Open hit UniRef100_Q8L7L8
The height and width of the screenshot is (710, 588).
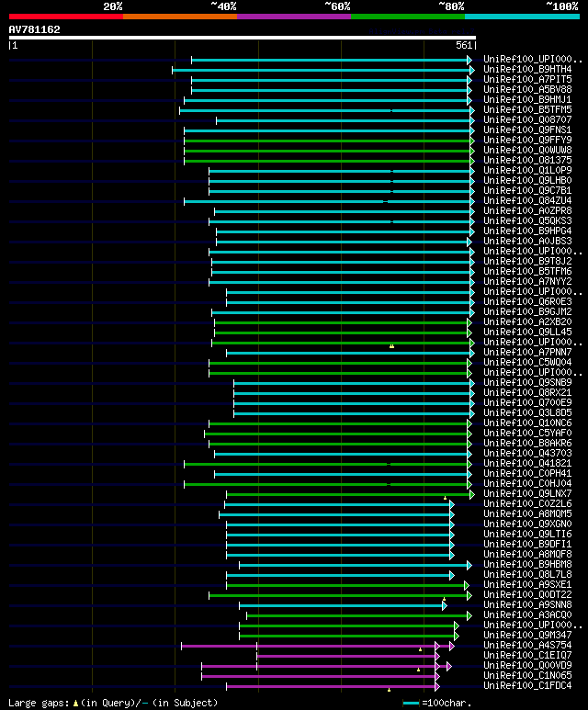527,574
